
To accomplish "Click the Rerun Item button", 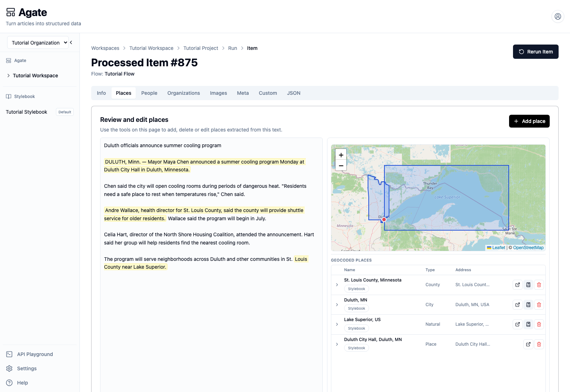I will pos(536,52).
